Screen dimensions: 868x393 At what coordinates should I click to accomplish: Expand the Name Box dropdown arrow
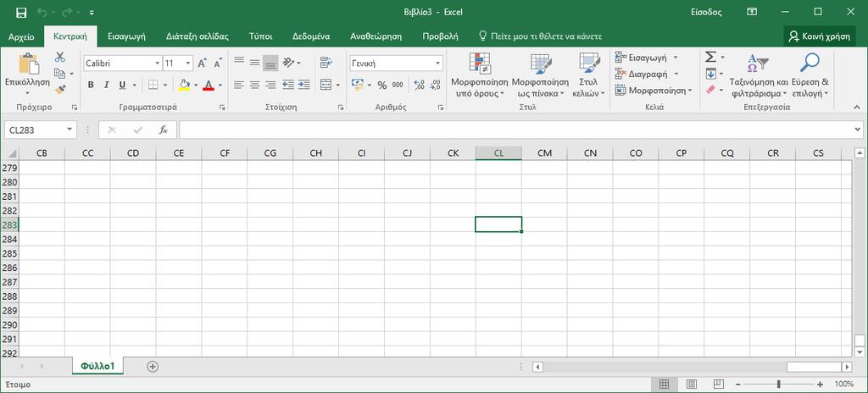pyautogui.click(x=70, y=130)
